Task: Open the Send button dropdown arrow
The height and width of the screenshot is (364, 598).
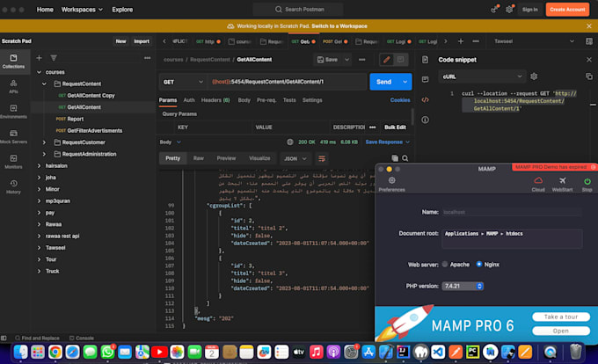Action: 405,82
